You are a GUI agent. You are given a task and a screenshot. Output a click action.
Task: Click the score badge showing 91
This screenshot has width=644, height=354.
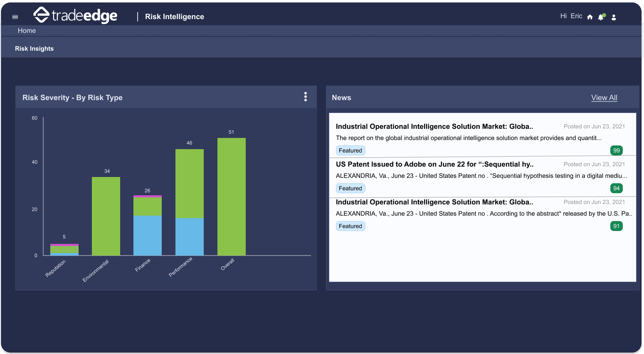click(x=616, y=226)
